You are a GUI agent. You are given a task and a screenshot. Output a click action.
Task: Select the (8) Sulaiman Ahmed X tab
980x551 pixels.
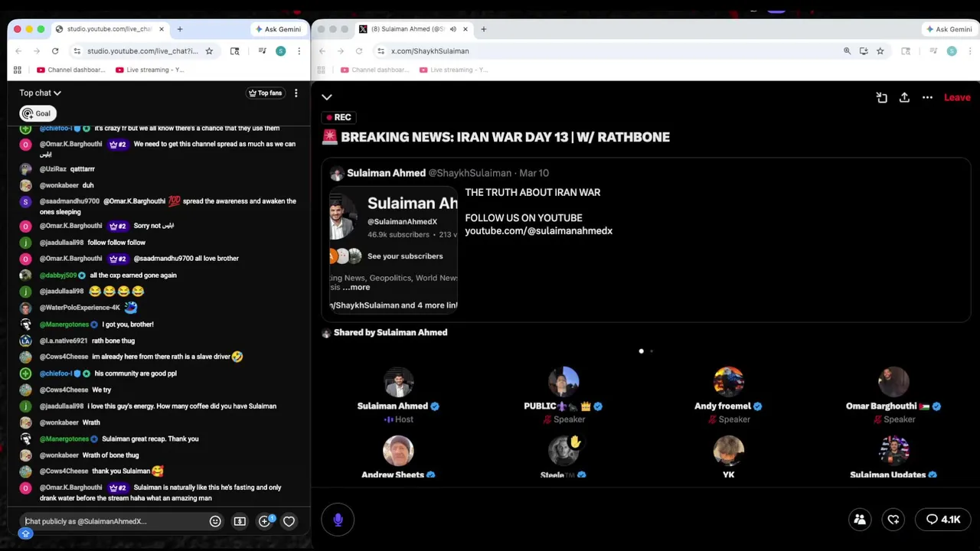(x=413, y=29)
